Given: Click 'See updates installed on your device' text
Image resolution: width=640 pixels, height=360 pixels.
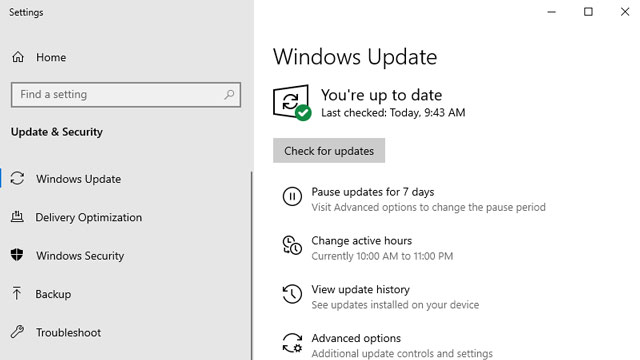Looking at the screenshot, I should point(395,305).
